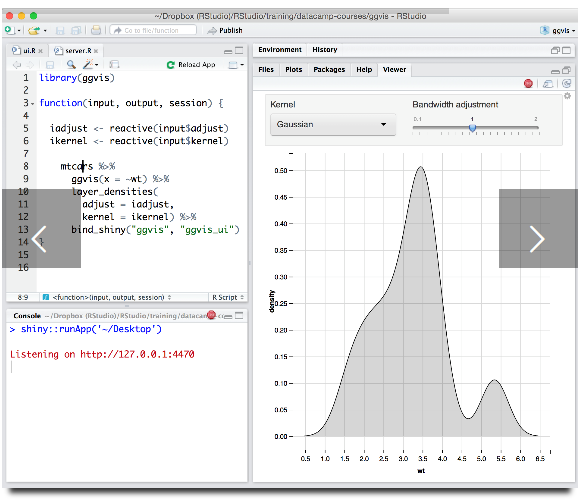
Task: Click the New File icon in toolbar
Action: click(9, 30)
